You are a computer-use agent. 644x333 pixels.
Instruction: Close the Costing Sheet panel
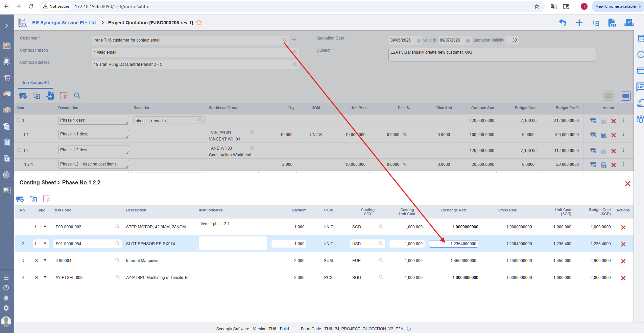(x=627, y=183)
